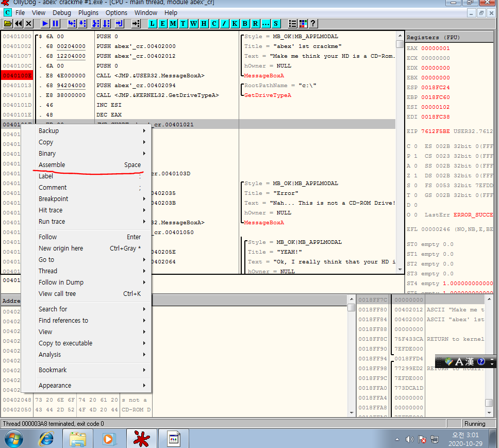Click the ESI register value 00000102

(x=436, y=107)
